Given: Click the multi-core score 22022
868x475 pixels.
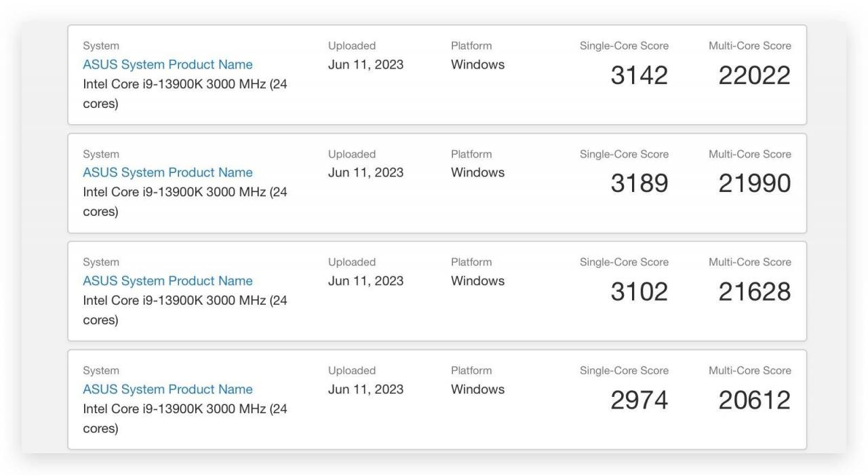Looking at the screenshot, I should pos(755,76).
